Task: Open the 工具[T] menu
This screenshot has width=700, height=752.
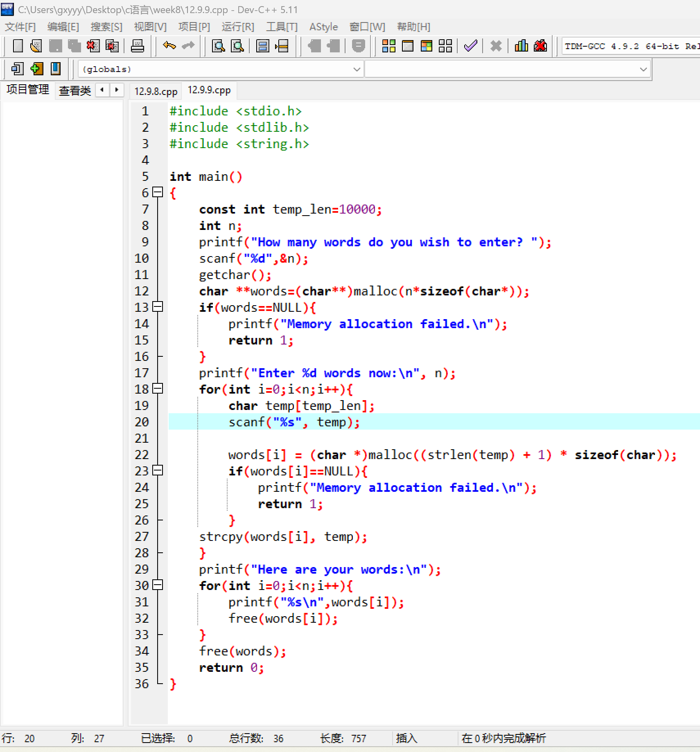Action: pos(282,27)
